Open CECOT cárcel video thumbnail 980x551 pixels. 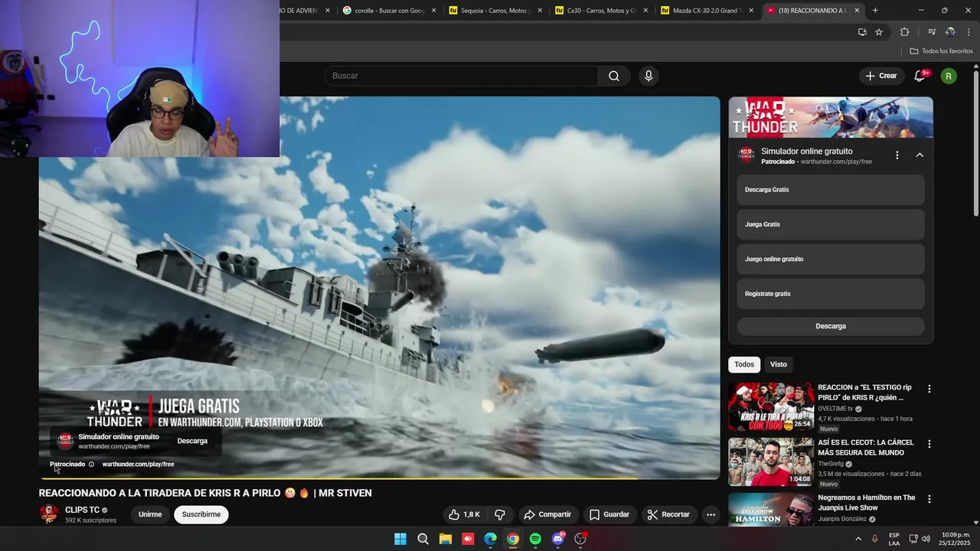[771, 461]
